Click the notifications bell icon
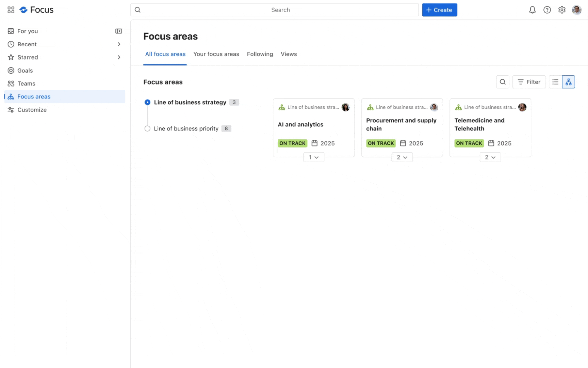Image resolution: width=588 pixels, height=368 pixels. [x=532, y=10]
